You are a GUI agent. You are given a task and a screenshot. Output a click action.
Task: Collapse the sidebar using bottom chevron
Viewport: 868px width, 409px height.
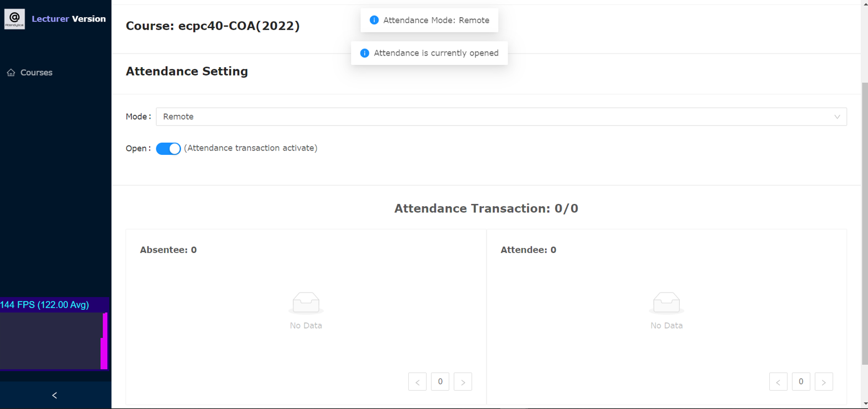pos(54,395)
